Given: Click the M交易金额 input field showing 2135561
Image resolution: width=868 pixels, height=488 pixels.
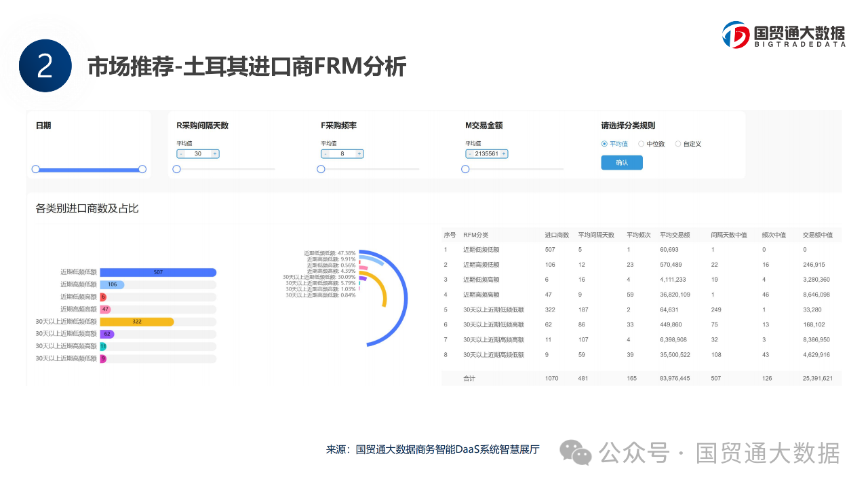Looking at the screenshot, I should (486, 154).
